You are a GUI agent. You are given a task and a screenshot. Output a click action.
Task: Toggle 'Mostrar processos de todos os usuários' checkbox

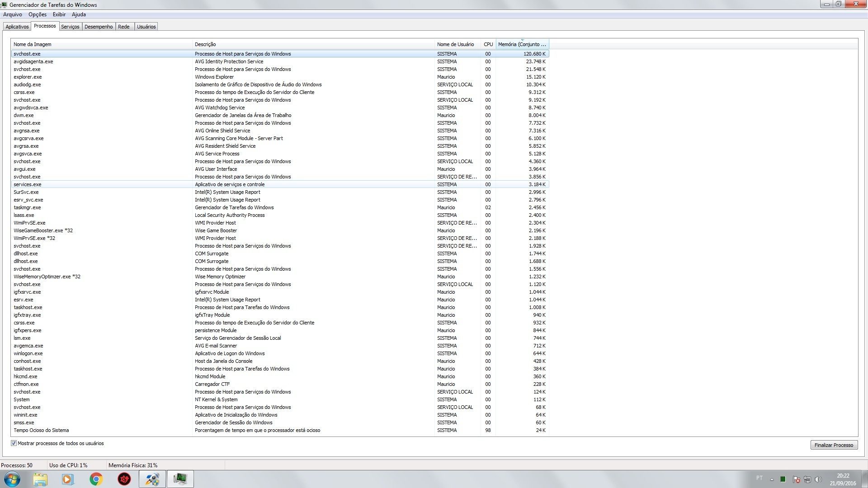(x=14, y=443)
